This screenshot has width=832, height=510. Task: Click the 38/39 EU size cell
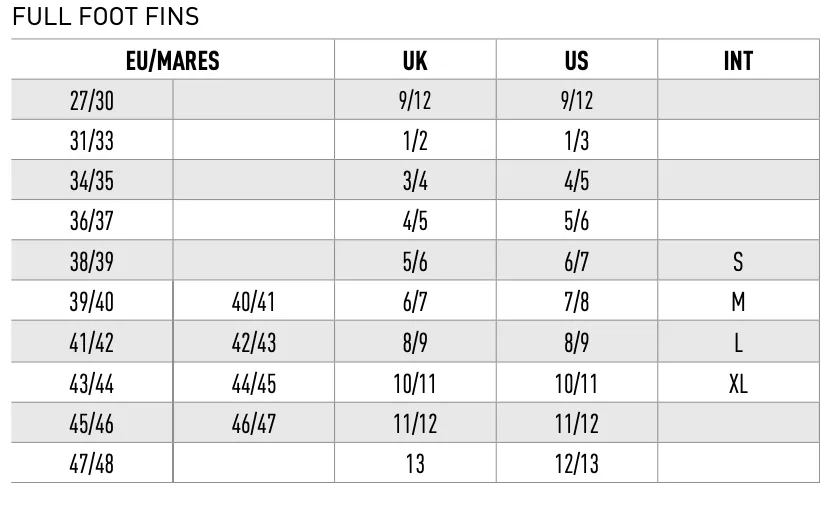tap(92, 261)
